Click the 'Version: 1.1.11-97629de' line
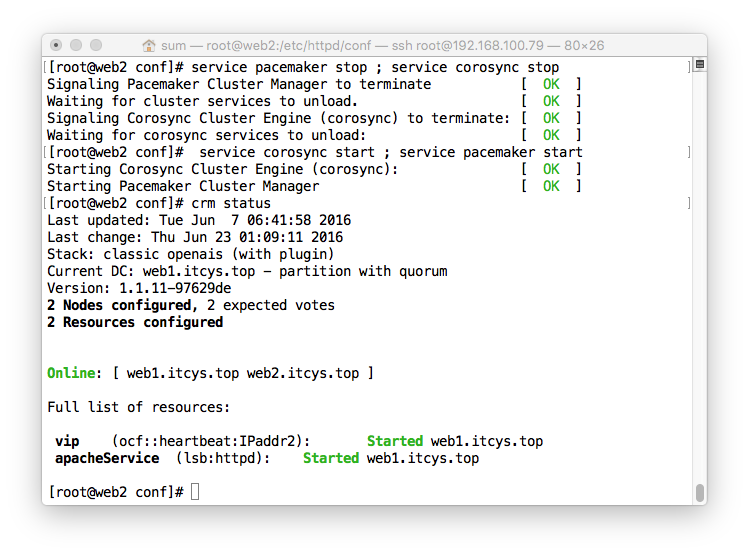The height and width of the screenshot is (555, 749). click(x=139, y=288)
